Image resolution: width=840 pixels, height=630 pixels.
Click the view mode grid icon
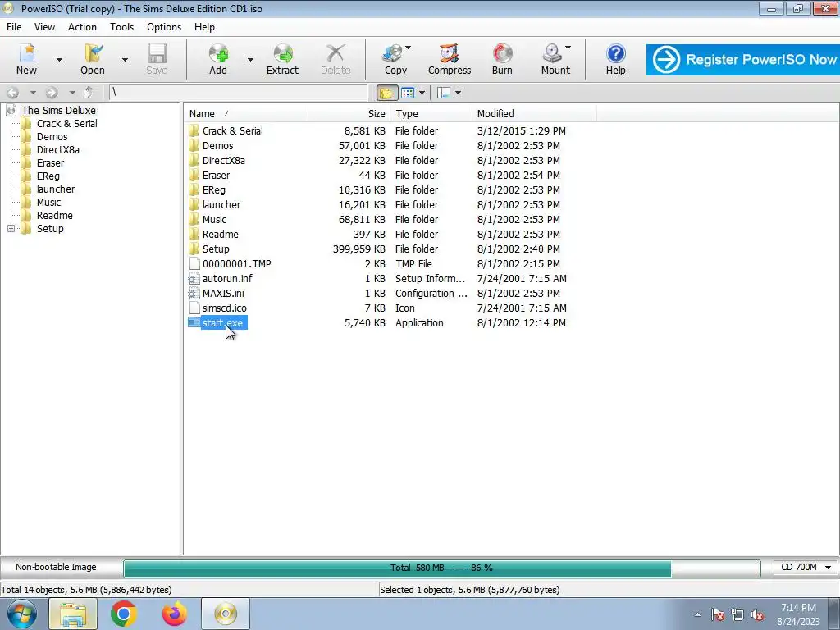coord(408,93)
